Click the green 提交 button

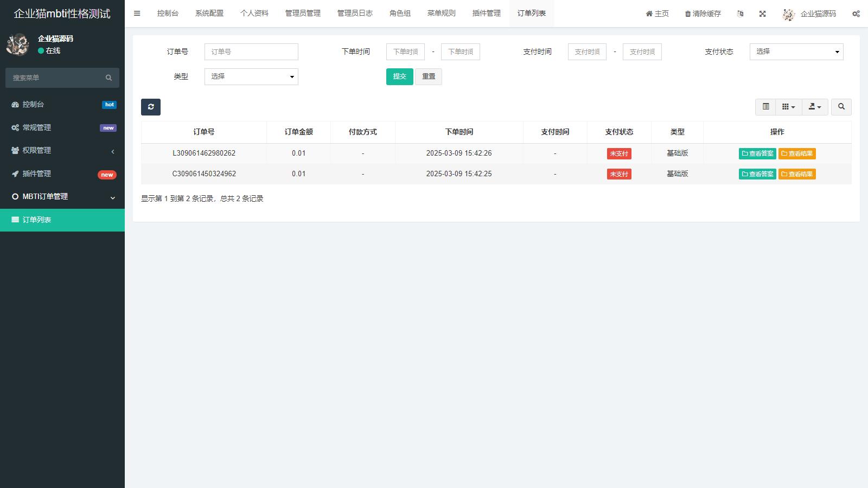pyautogui.click(x=399, y=76)
